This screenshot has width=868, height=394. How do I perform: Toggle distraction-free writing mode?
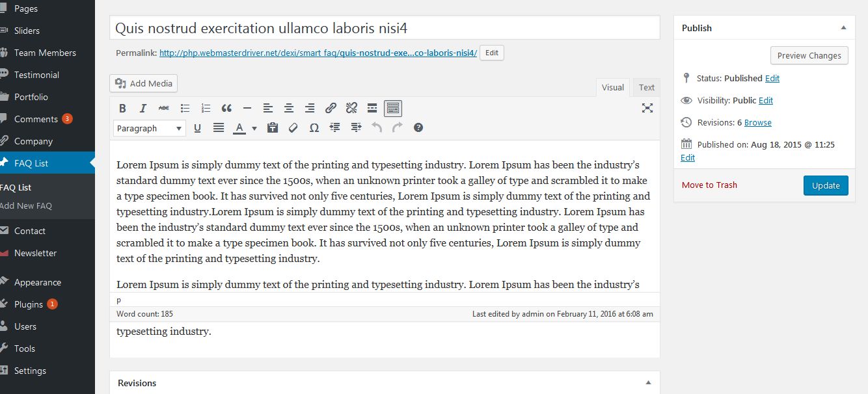[x=647, y=108]
